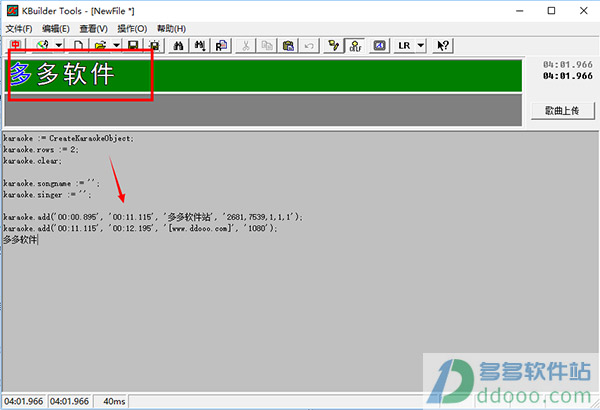Screen dimensions: 600x410
Task: Open the 编辑(E) menu
Action: click(x=56, y=29)
